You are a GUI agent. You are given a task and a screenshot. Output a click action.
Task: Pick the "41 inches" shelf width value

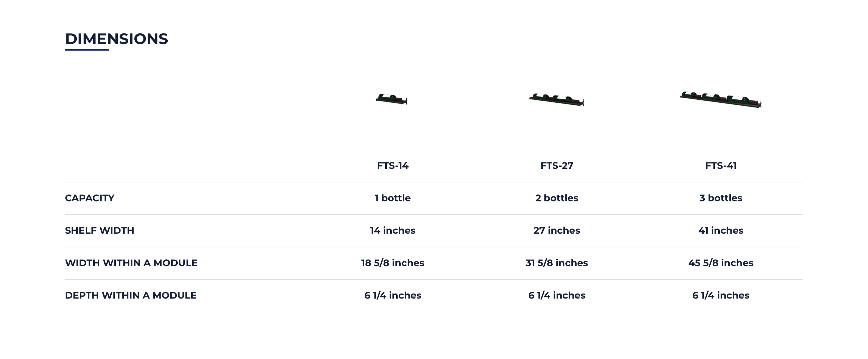tap(721, 230)
